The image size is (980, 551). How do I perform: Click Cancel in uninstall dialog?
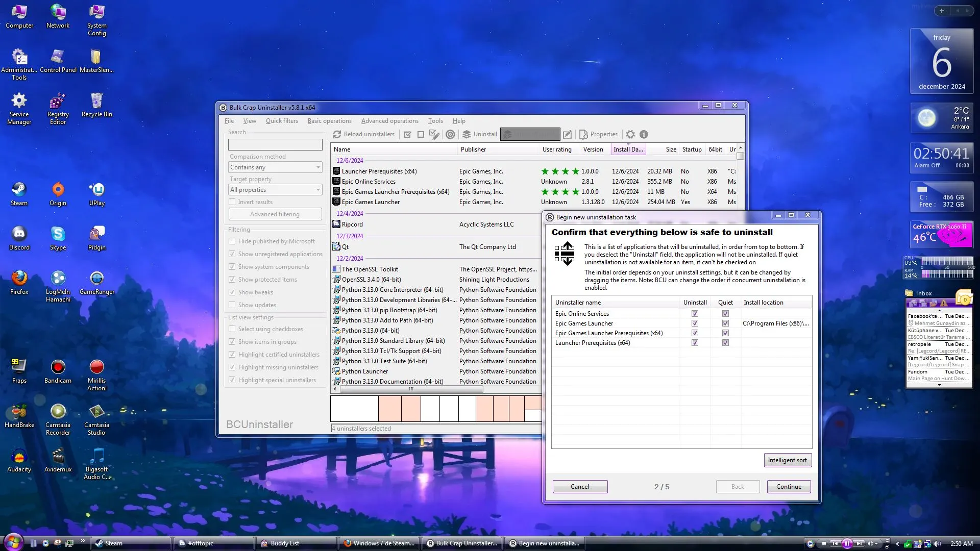click(580, 487)
